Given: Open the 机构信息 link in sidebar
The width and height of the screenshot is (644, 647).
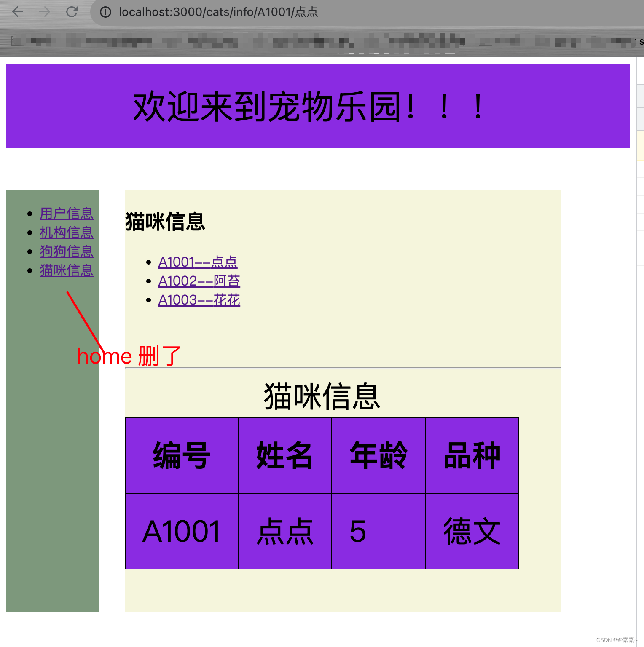Looking at the screenshot, I should coord(66,233).
